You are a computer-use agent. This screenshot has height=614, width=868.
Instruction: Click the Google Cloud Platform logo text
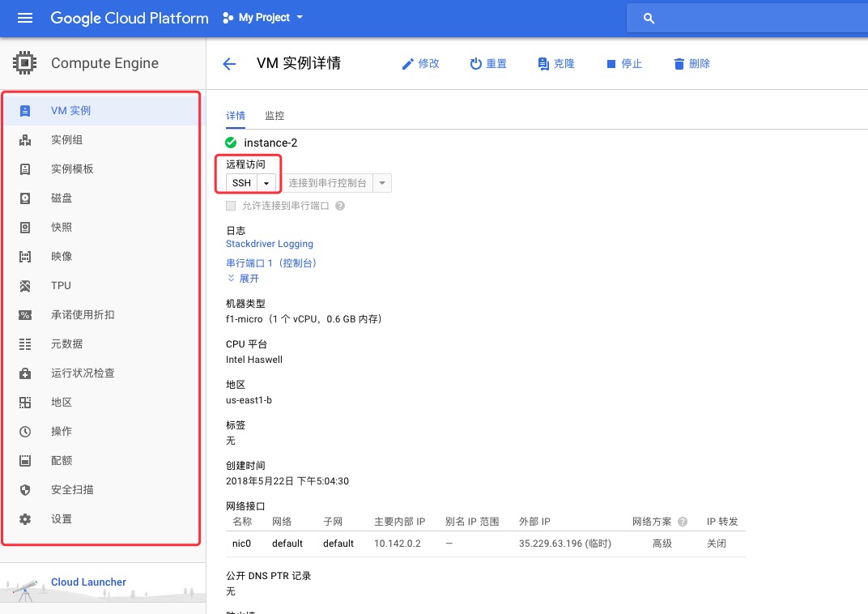click(x=130, y=19)
